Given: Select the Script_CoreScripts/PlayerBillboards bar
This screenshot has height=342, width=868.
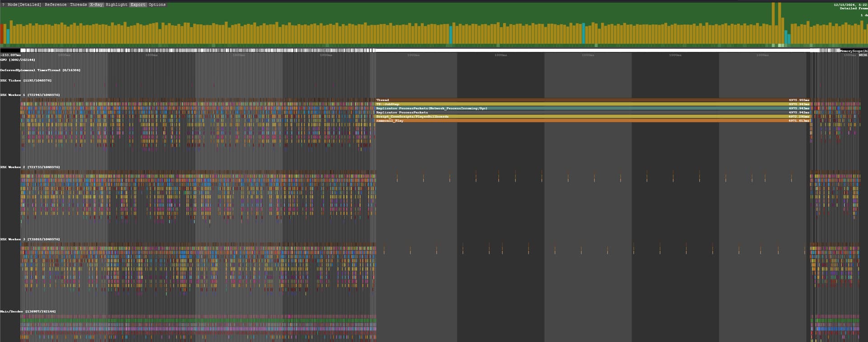Looking at the screenshot, I should pyautogui.click(x=593, y=116).
